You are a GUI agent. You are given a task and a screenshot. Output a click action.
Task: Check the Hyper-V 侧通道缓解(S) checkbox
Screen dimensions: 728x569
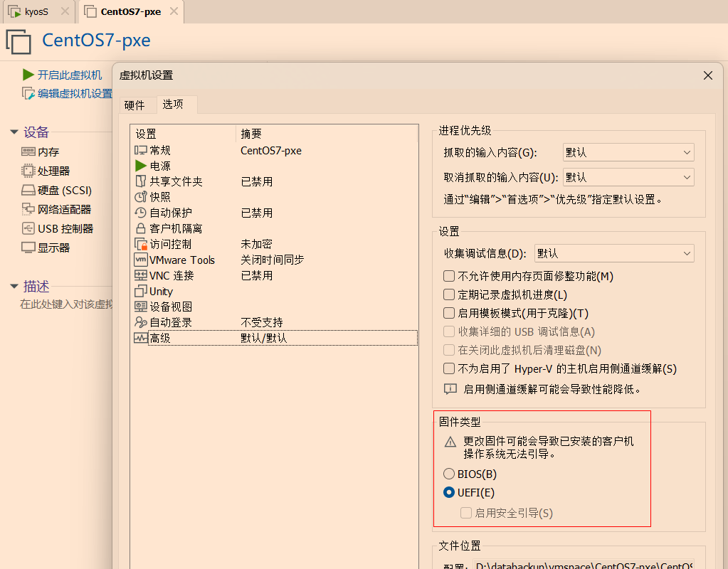point(449,368)
